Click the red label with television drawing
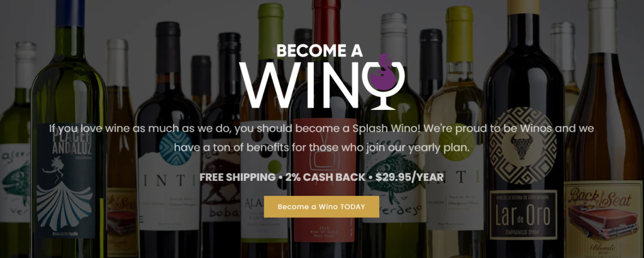This screenshot has width=644, height=258. (x=325, y=181)
